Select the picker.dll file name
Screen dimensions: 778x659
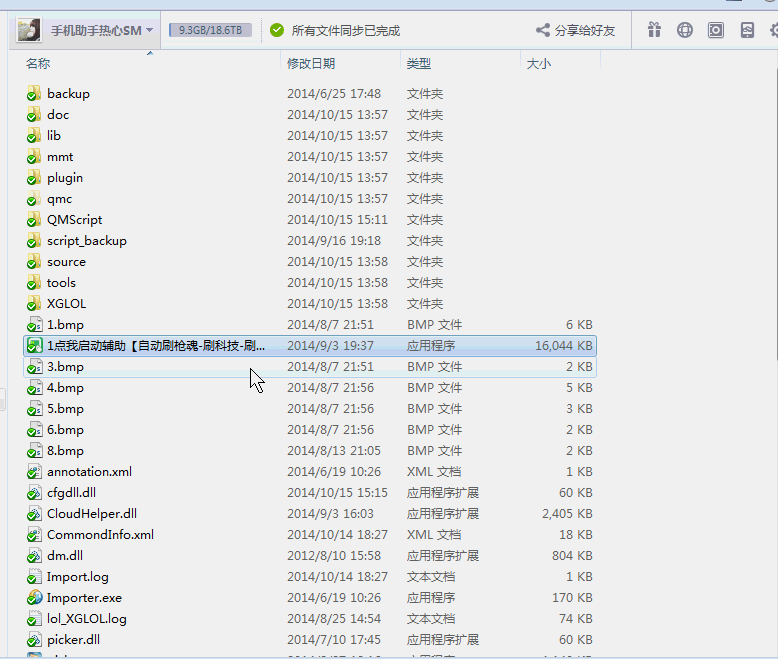(x=73, y=640)
